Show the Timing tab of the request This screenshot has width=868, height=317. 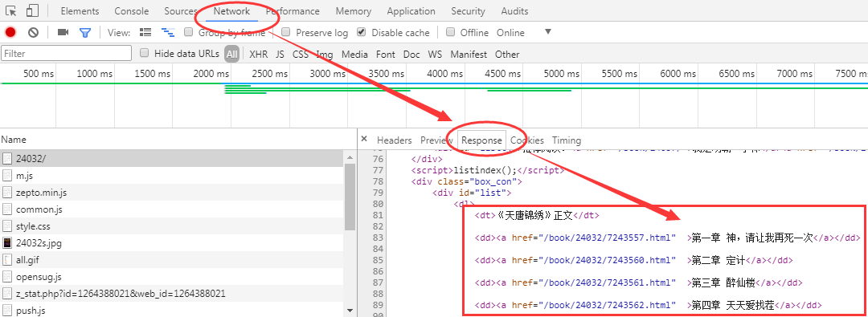(x=567, y=140)
